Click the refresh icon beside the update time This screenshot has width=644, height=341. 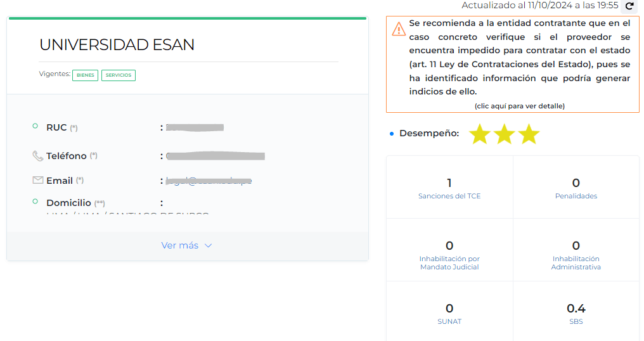629,6
